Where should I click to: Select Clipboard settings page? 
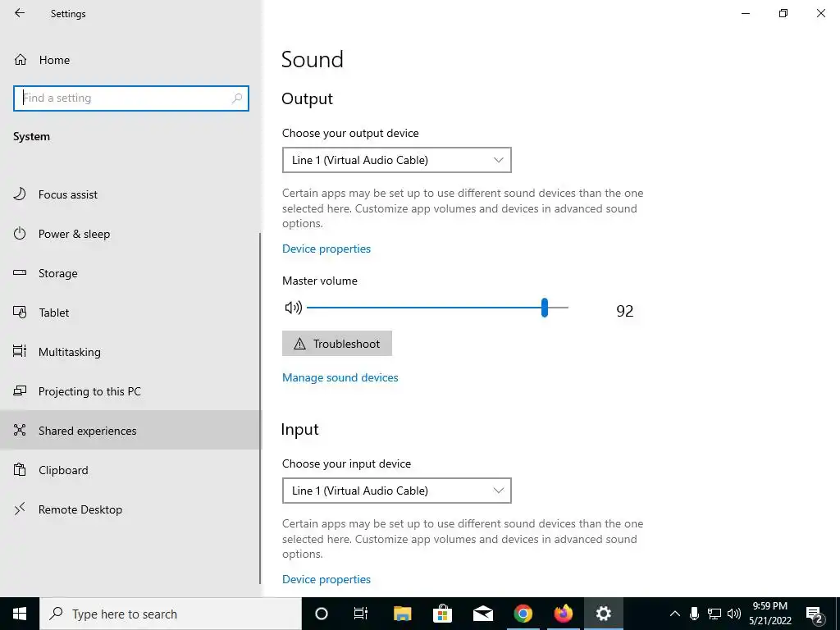tap(130, 470)
